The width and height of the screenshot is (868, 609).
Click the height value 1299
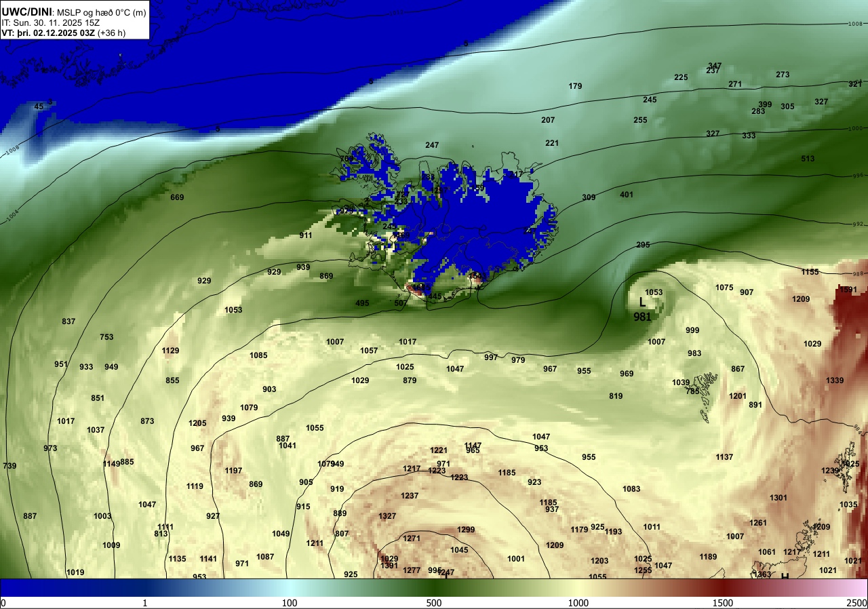(x=466, y=530)
